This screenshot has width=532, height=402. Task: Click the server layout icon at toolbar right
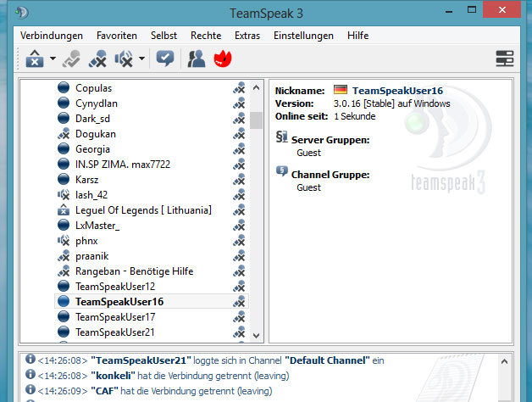pyautogui.click(x=505, y=59)
